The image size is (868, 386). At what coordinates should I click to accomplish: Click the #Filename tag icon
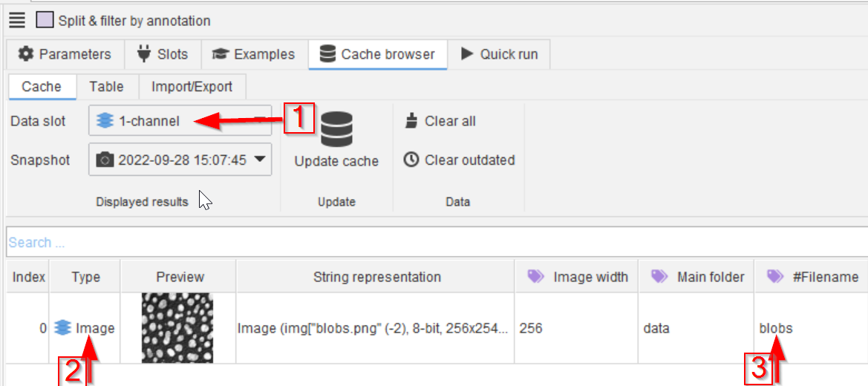[x=774, y=277]
